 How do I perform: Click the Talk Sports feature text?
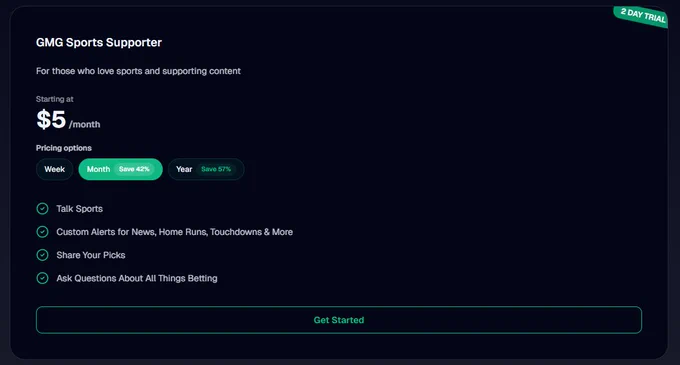(x=79, y=209)
